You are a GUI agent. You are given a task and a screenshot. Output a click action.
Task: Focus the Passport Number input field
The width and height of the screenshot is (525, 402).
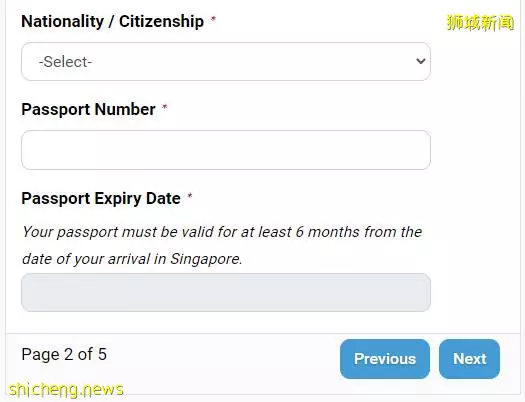click(x=226, y=150)
